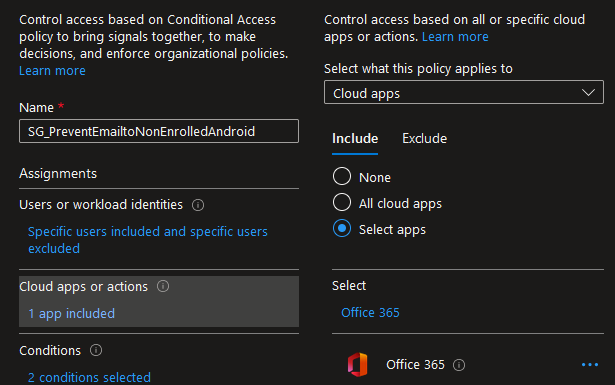Open the ellipsis menu for Office 365
This screenshot has height=385, width=615.
click(590, 365)
